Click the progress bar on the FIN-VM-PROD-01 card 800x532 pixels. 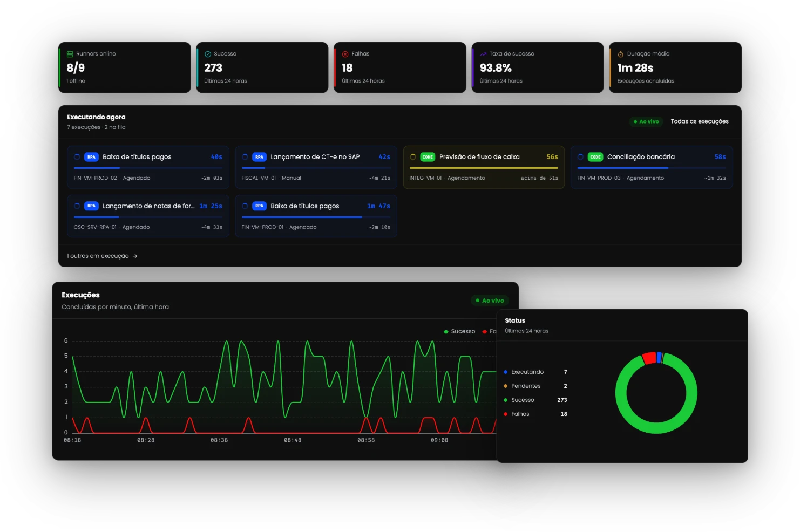pos(316,217)
